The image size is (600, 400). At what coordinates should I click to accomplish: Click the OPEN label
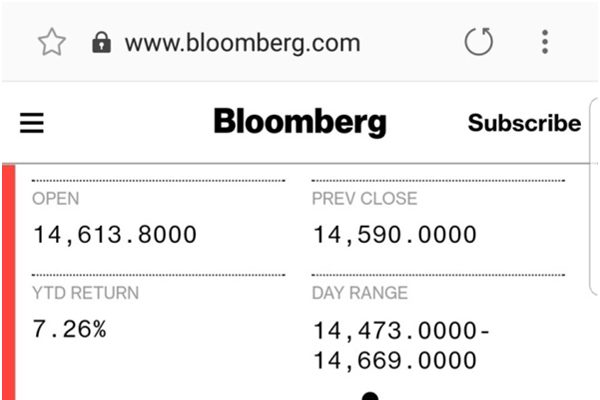pos(56,199)
